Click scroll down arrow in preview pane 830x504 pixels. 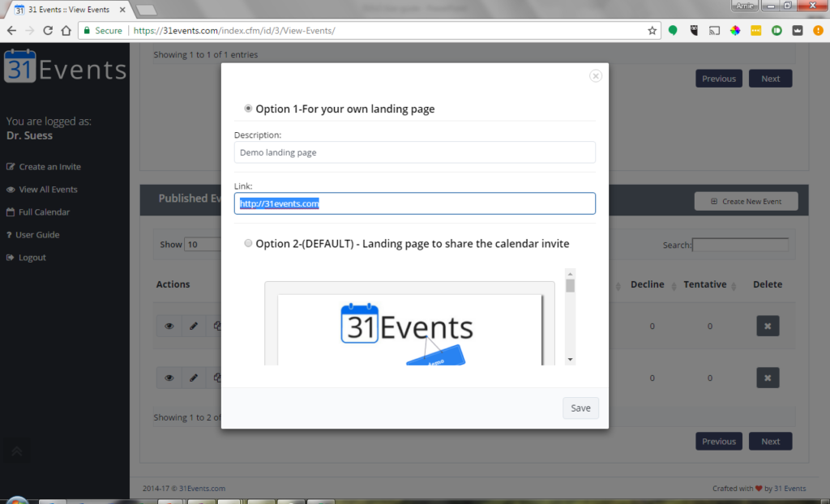(x=570, y=360)
